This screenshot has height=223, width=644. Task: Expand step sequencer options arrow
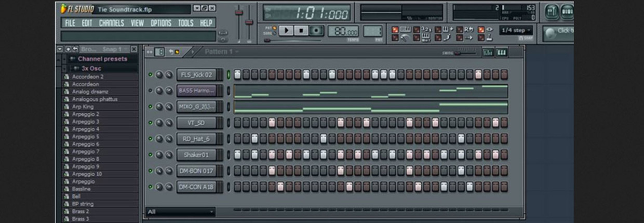[192, 52]
